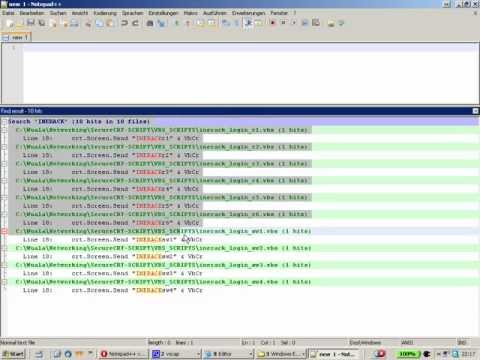Screen dimensions: 480x360
Task: Click the Zoom Out toolbar icon
Action: 188,23
